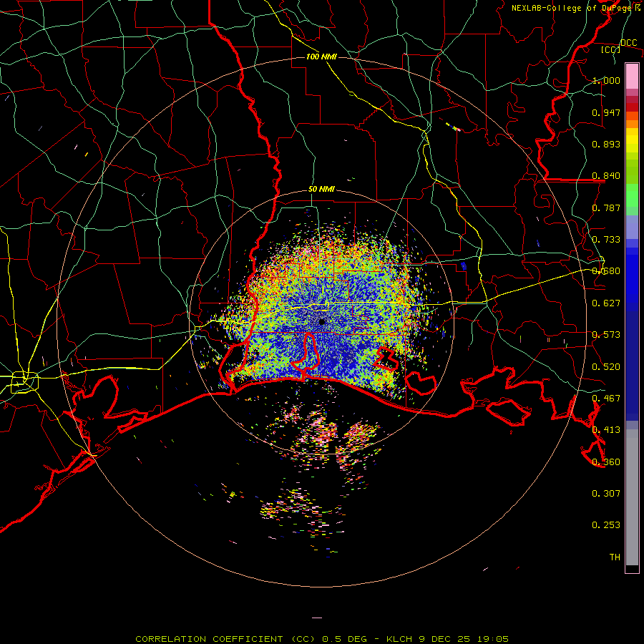Select the 0.840 scale value
Screen dimensions: 644x644
606,176
